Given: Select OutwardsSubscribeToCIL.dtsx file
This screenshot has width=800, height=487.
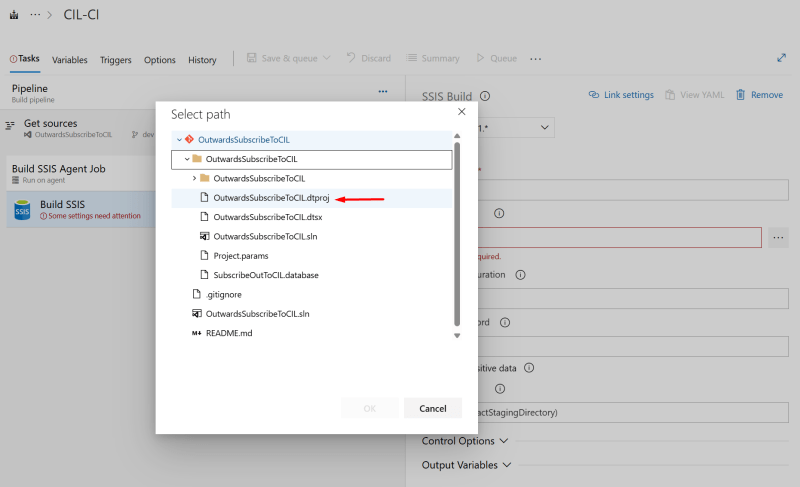Looking at the screenshot, I should coord(312,217).
